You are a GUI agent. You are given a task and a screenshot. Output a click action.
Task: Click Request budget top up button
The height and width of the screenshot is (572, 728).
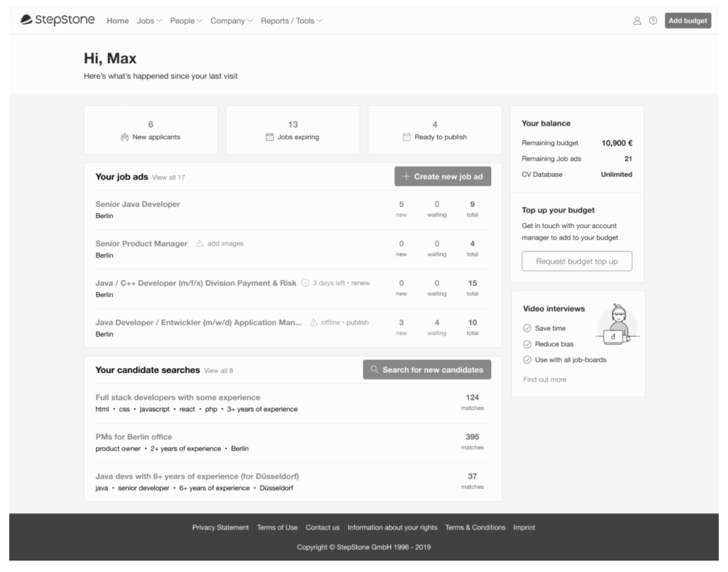click(577, 261)
